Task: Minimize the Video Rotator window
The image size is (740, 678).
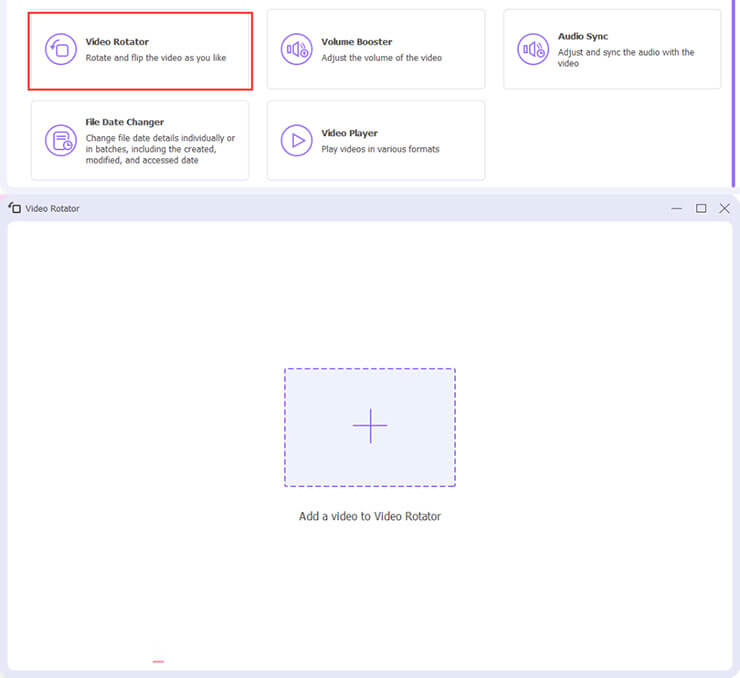Action: tap(677, 208)
